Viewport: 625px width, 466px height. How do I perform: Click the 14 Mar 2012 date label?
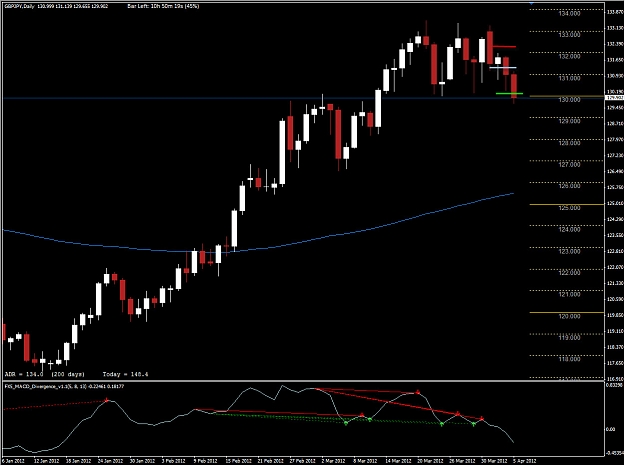397,461
